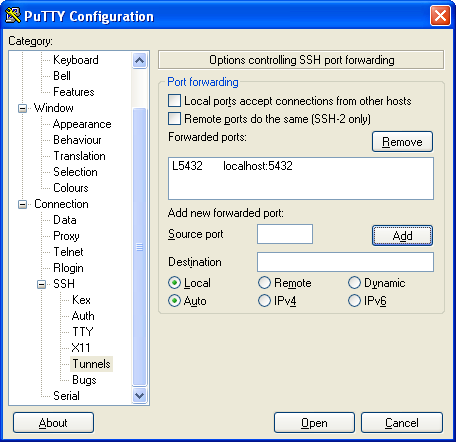Click the Destination input field
The height and width of the screenshot is (442, 456).
click(345, 262)
